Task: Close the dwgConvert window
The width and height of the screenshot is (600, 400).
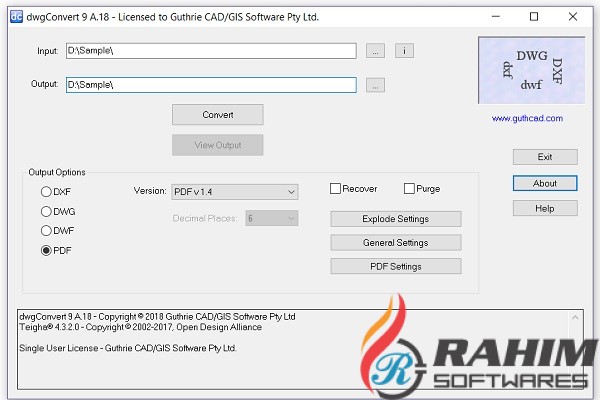Action: [x=573, y=16]
